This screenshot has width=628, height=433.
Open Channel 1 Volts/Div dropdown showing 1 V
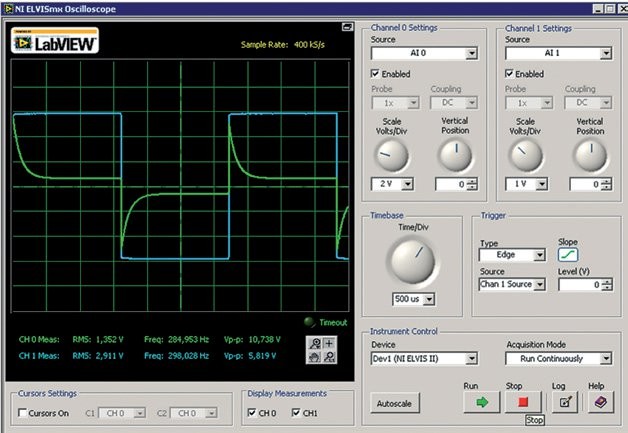(527, 184)
